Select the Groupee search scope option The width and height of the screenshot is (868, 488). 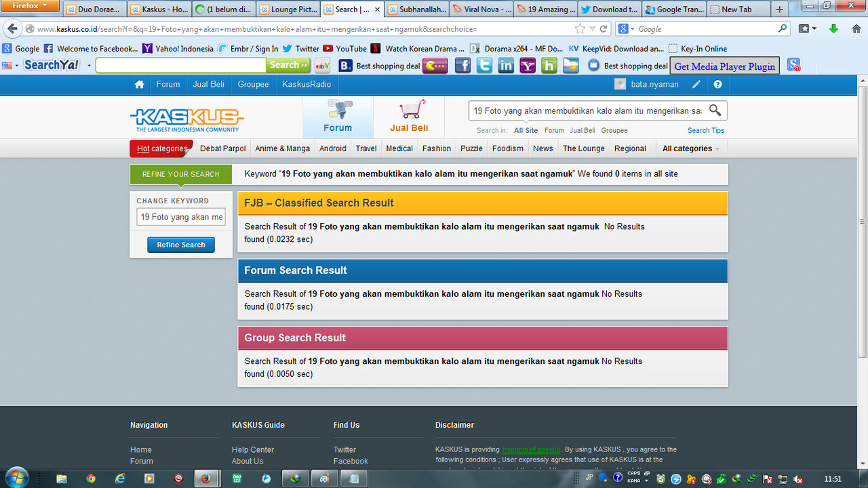(x=614, y=130)
